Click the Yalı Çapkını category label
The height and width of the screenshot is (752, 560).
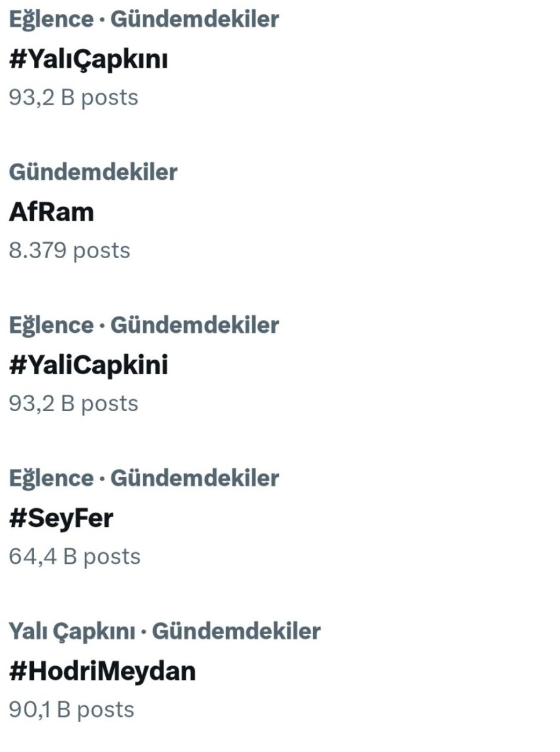pos(72,631)
